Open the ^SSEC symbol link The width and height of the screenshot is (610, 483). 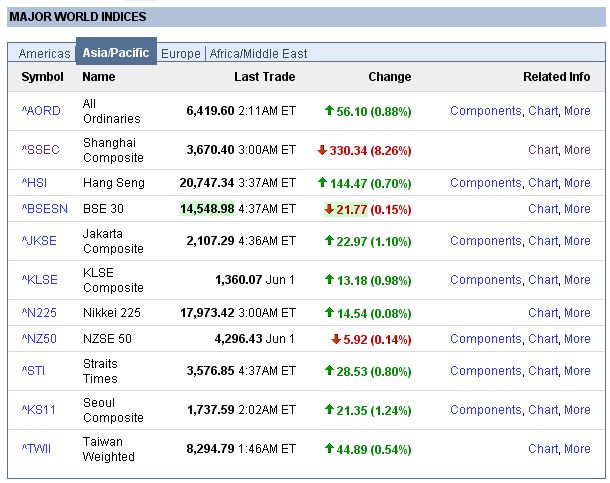[x=40, y=150]
